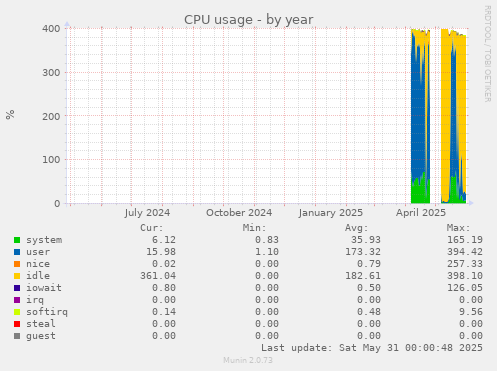The height and width of the screenshot is (371, 497).
Task: Select the 'steal' legend label
Action: pos(41,324)
